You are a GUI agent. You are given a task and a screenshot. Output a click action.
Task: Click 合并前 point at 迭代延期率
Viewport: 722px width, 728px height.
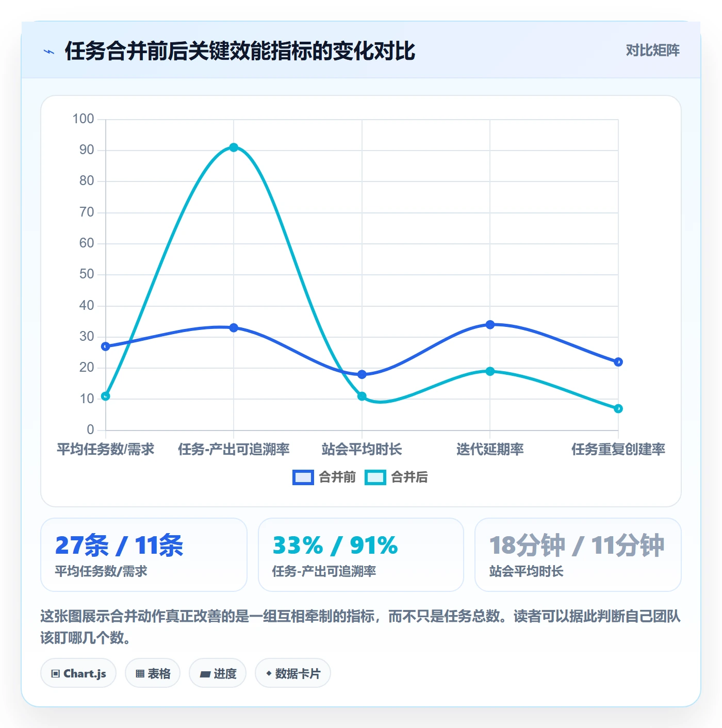(x=490, y=325)
